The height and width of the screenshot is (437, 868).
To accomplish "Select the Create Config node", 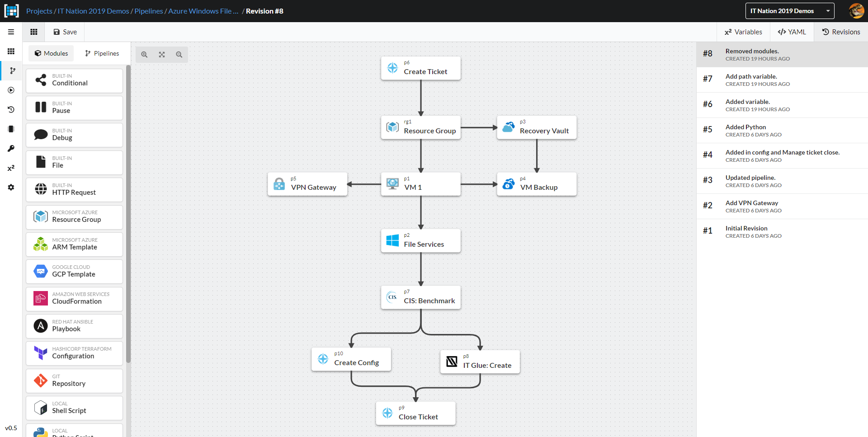I will [351, 359].
